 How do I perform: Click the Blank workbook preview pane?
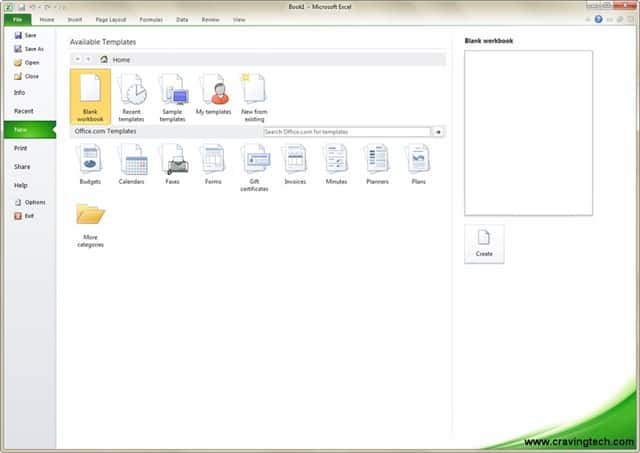(x=528, y=133)
